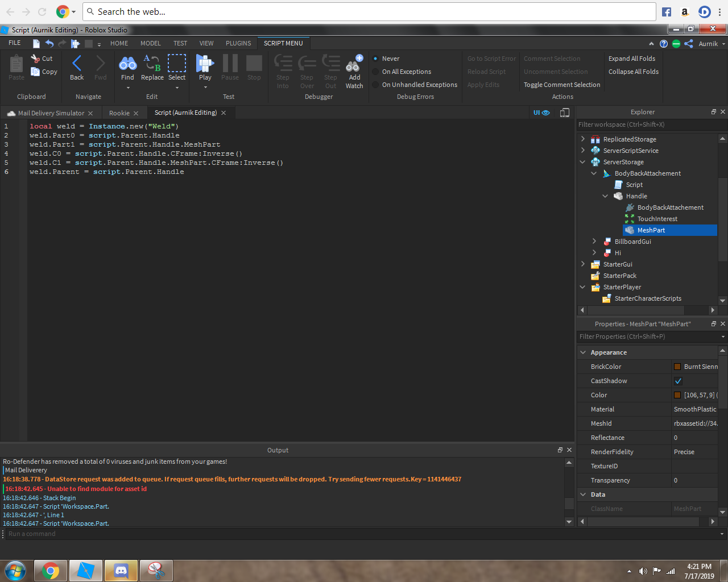This screenshot has height=582, width=728.
Task: Open the Replace tool
Action: [152, 67]
